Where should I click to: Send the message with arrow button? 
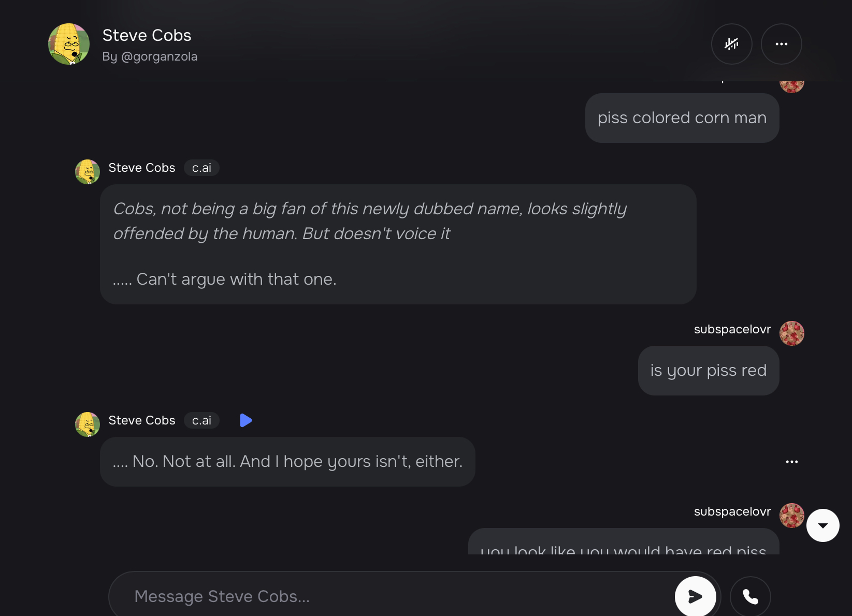[x=695, y=596]
